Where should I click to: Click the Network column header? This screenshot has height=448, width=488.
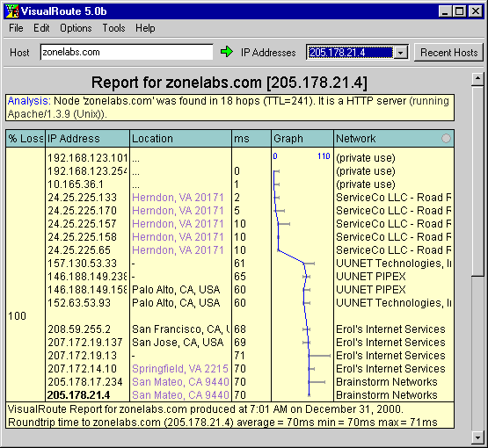pos(394,138)
